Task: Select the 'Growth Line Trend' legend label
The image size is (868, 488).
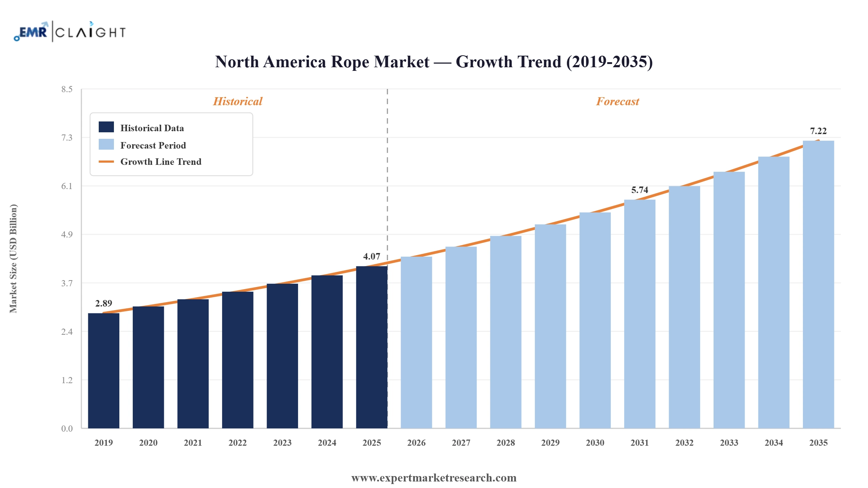Action: click(161, 162)
